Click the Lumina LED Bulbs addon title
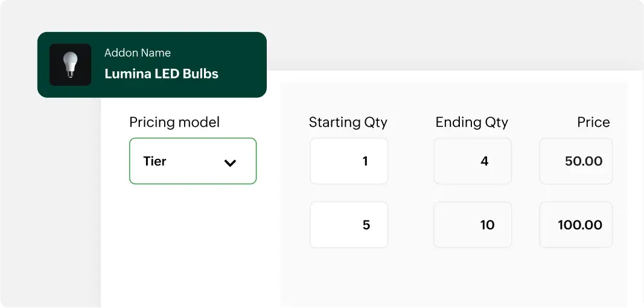This screenshot has height=308, width=644. 161,74
